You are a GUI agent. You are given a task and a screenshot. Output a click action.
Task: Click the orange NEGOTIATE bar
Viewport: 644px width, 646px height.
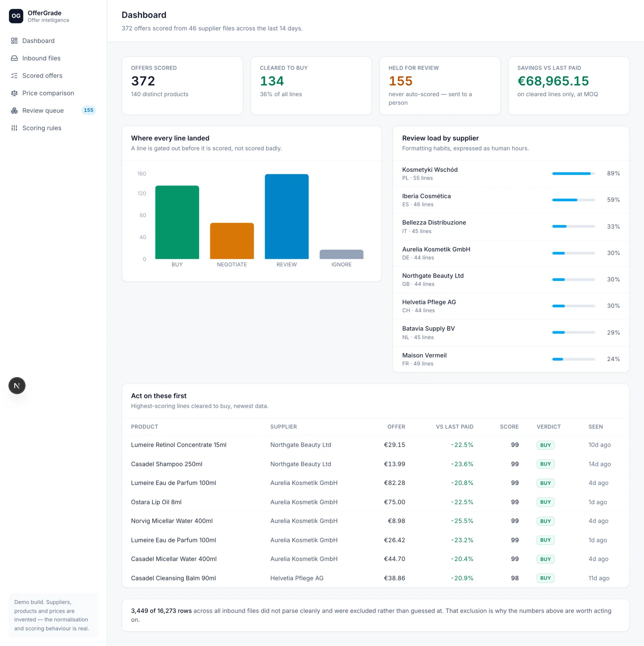click(x=232, y=241)
